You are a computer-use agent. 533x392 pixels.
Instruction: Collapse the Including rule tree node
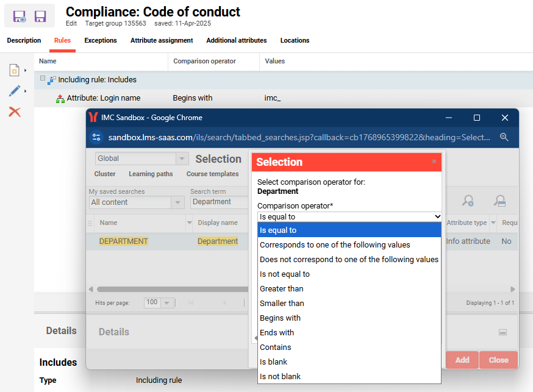(x=43, y=79)
